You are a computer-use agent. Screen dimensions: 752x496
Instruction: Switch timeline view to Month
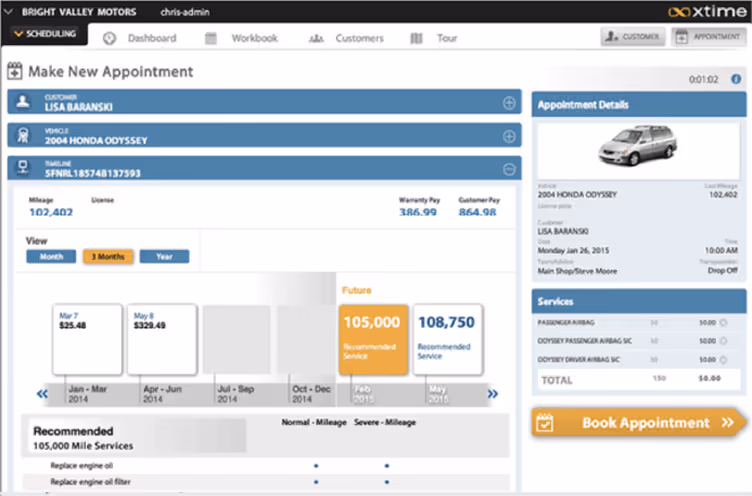[x=51, y=257]
